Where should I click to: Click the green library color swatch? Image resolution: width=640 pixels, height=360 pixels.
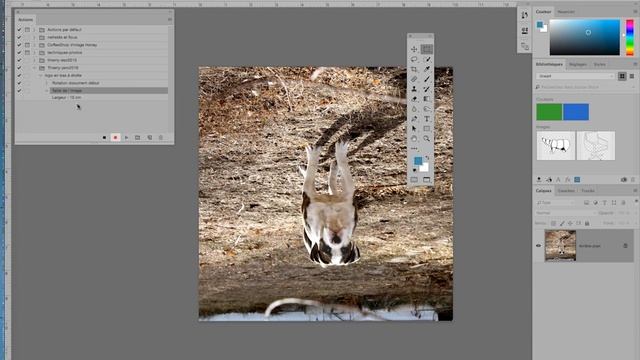(549, 112)
